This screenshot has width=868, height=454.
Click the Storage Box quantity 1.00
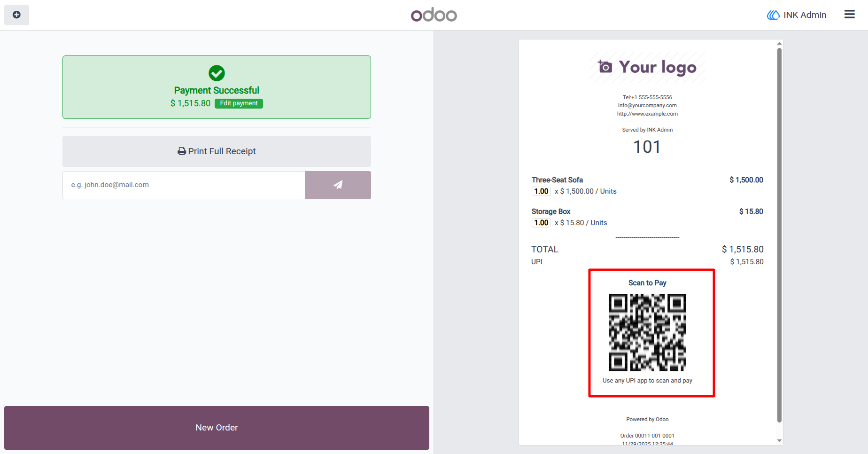click(x=541, y=223)
